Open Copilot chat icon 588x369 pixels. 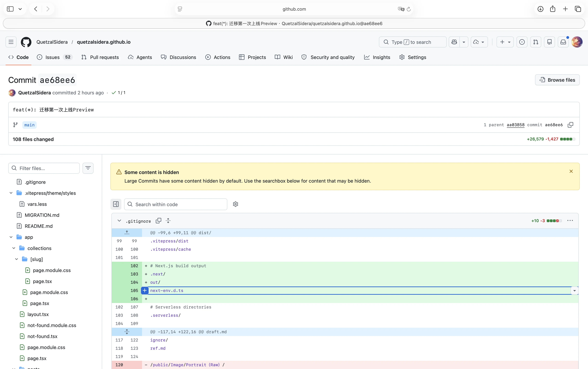[x=454, y=42]
